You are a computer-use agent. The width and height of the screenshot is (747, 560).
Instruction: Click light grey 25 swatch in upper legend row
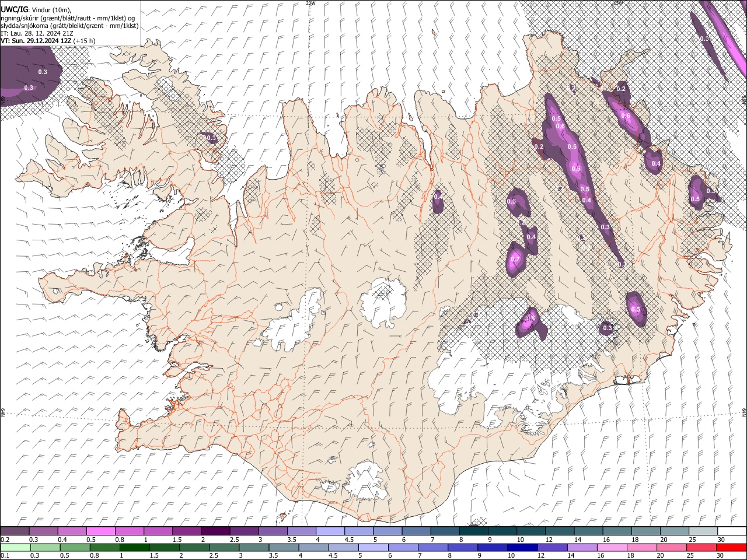703,531
